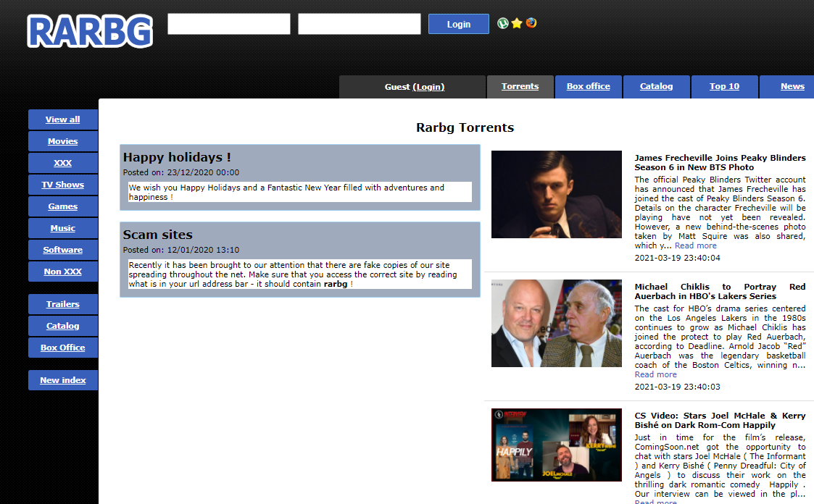Click the Rarbg Torrents page heading
The width and height of the screenshot is (814, 504).
(465, 127)
